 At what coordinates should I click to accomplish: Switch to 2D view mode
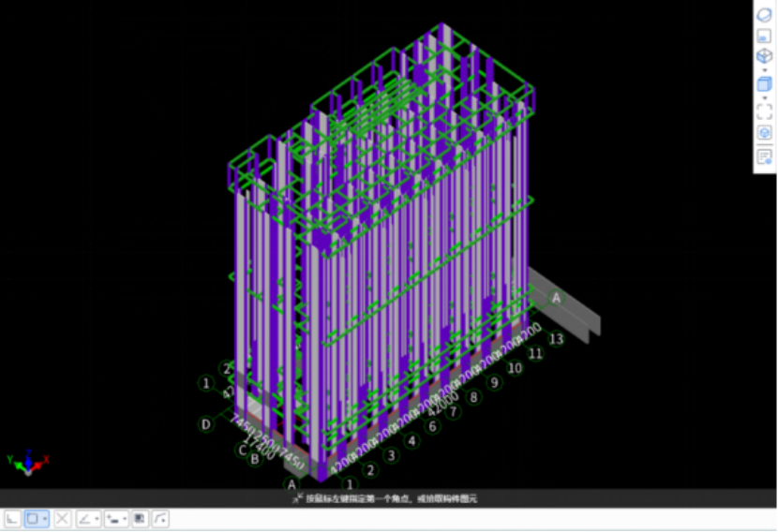point(764,37)
